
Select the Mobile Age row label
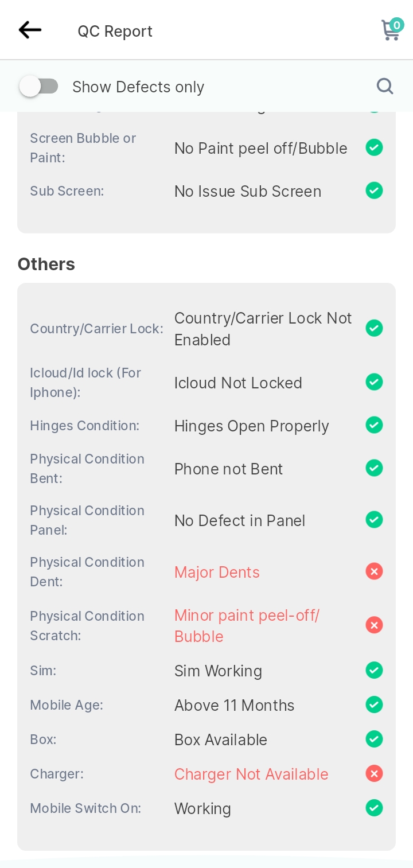point(67,705)
